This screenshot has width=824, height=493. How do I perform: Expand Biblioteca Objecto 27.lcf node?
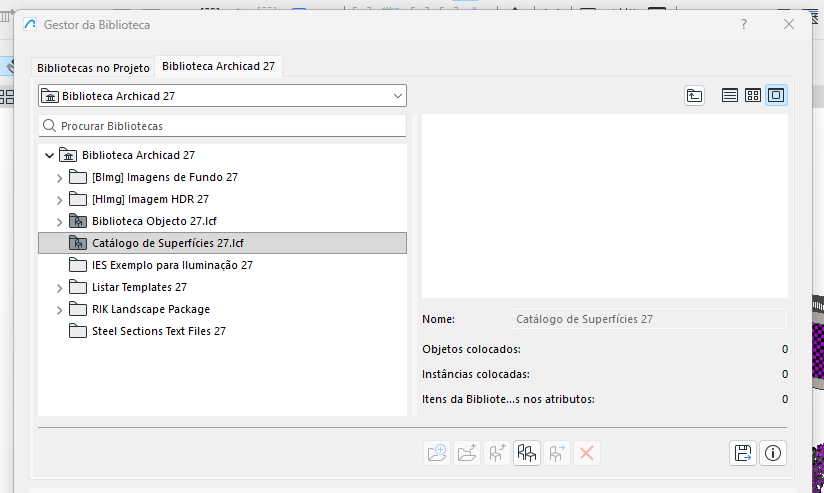click(x=59, y=222)
